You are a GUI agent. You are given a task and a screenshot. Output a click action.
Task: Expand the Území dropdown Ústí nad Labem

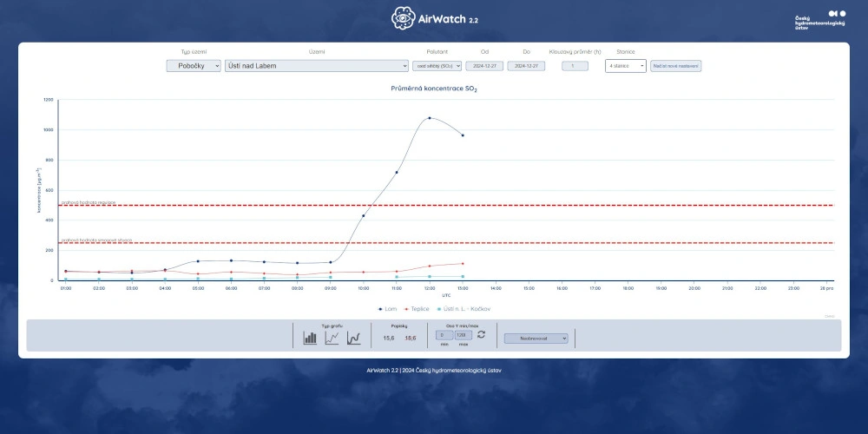[316, 66]
